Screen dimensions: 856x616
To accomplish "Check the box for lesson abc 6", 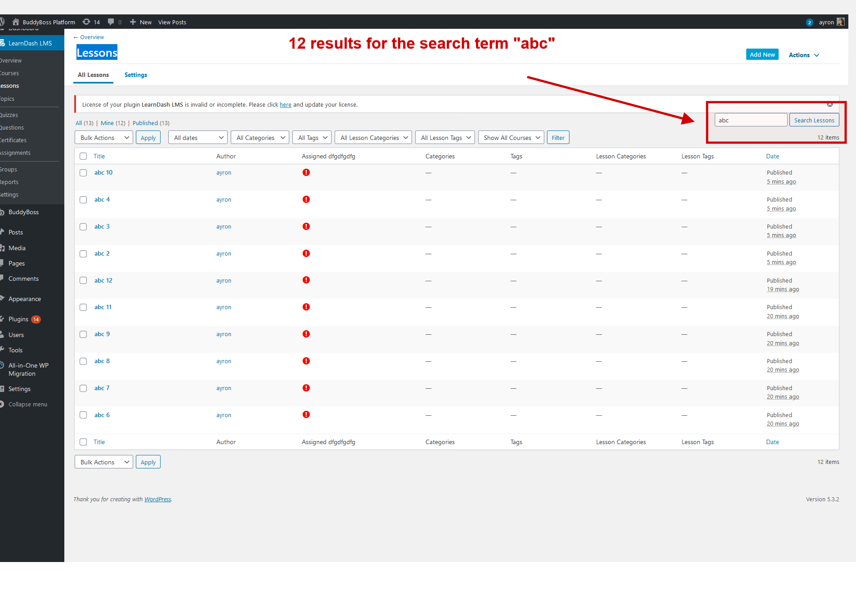I will coord(83,415).
